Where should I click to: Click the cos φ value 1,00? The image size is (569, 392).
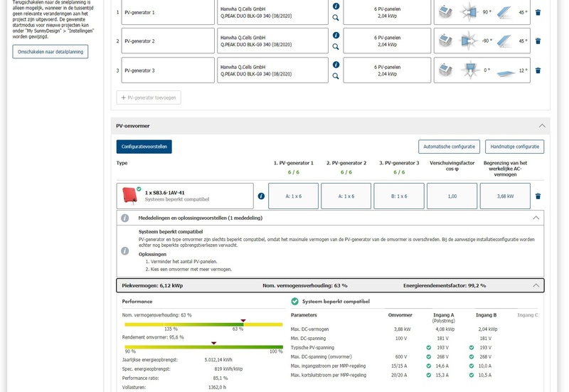(452, 196)
